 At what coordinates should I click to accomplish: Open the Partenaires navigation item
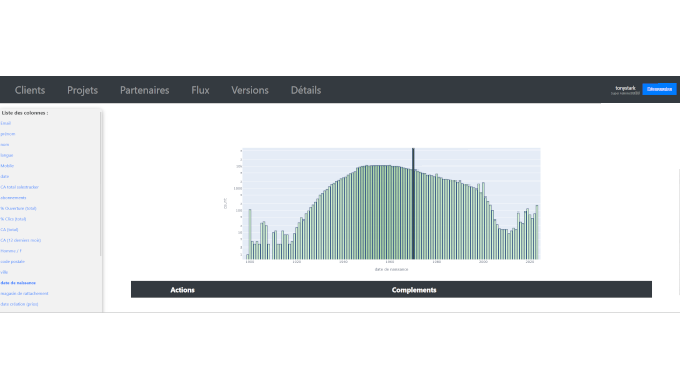tap(144, 90)
